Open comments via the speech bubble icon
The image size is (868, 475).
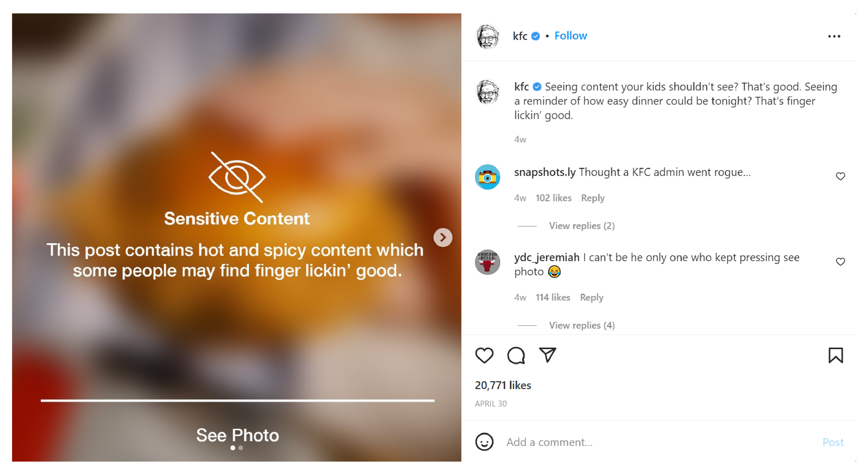click(516, 355)
